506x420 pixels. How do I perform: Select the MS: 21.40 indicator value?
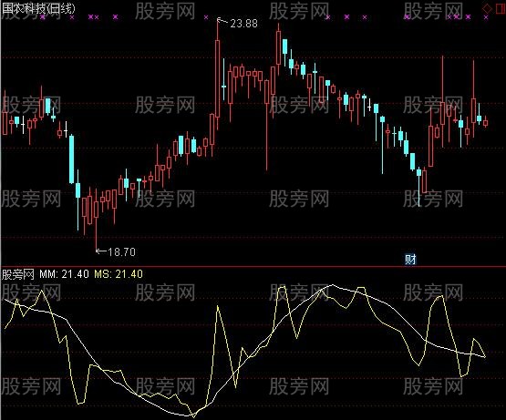[x=119, y=274]
